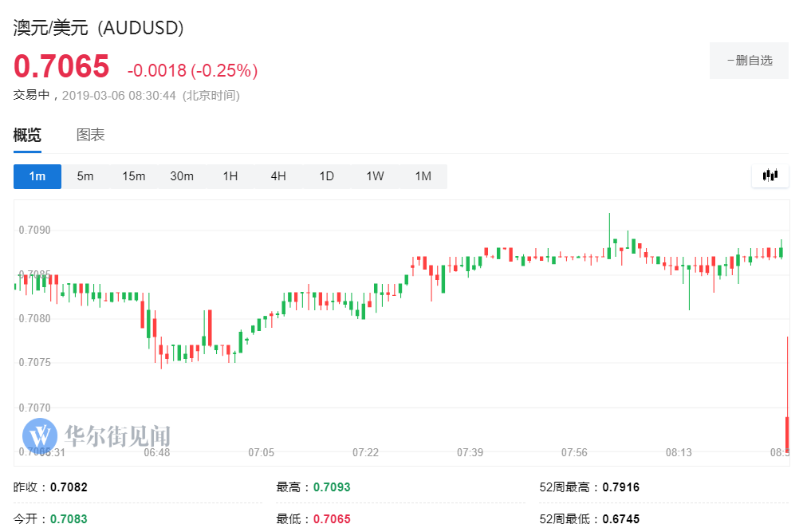
Task: Switch chart to 15m timeframe
Action: pyautogui.click(x=133, y=175)
